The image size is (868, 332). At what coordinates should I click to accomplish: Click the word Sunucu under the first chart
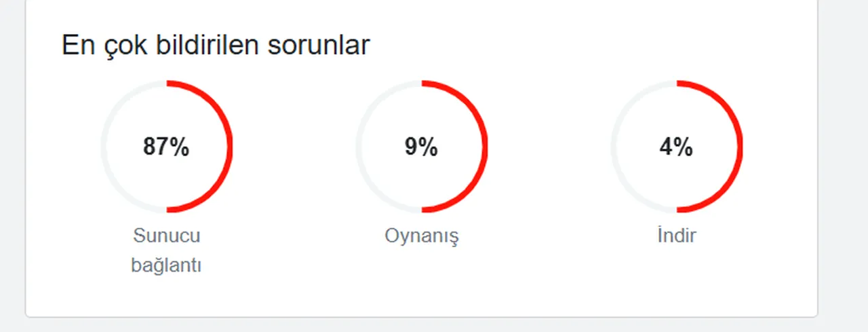[166, 236]
